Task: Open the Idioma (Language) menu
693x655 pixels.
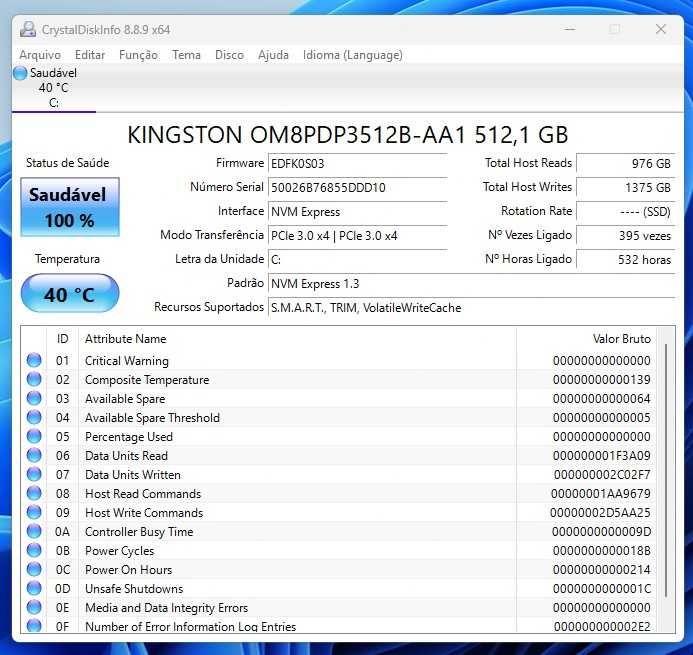Action: tap(352, 55)
